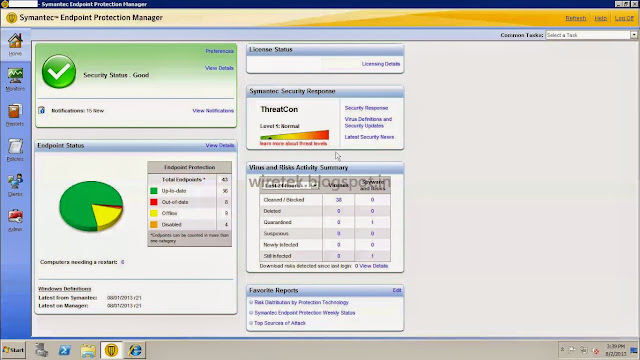640x360 pixels.
Task: Open Top Sources of Attack report
Action: (280, 323)
